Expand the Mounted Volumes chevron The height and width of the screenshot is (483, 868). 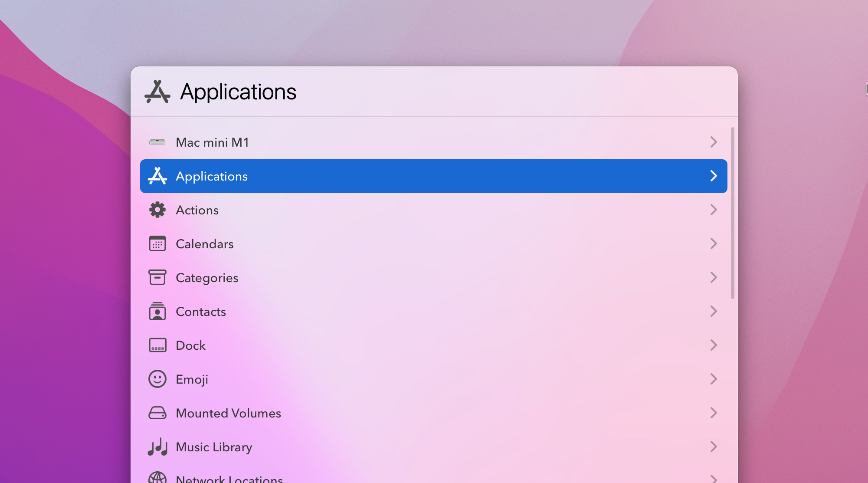713,413
